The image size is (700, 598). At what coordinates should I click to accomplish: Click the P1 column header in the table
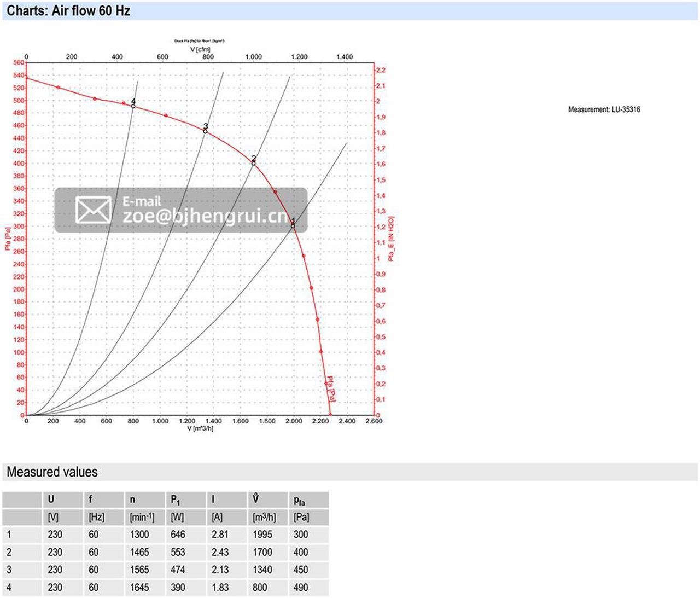pos(175,500)
